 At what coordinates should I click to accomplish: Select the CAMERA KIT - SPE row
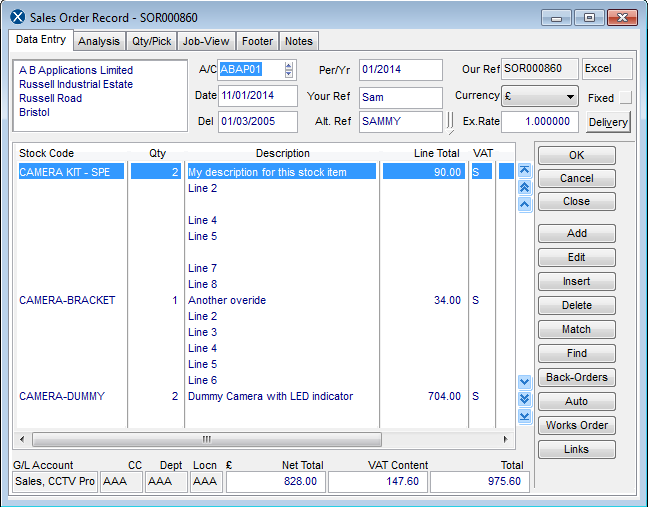click(x=264, y=172)
